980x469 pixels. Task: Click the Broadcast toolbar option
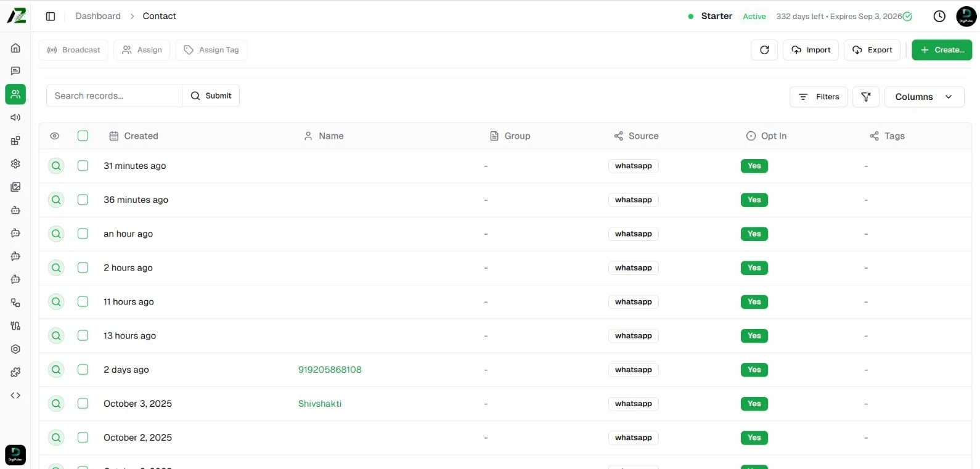74,50
